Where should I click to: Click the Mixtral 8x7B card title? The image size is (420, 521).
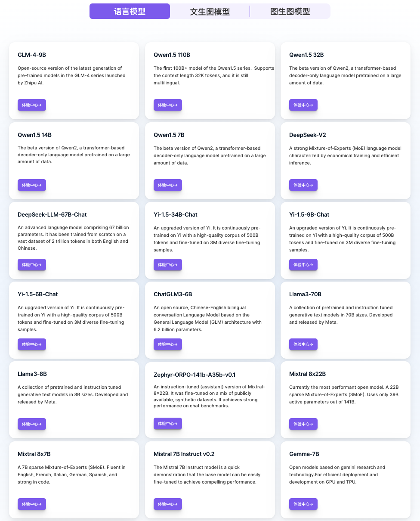pos(34,454)
